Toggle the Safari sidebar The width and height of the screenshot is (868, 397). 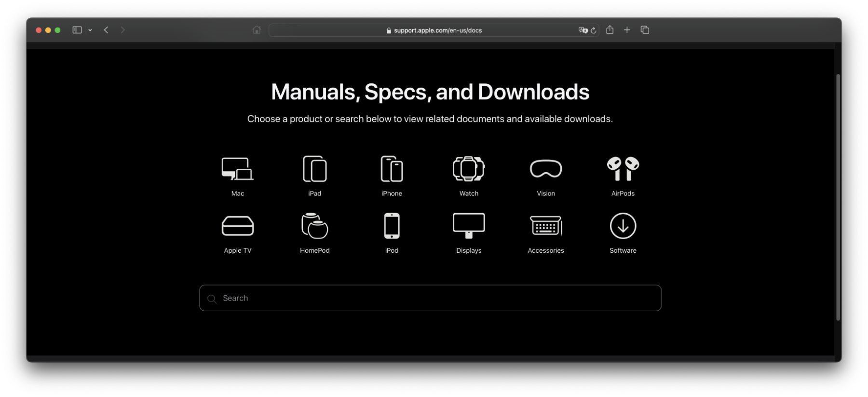click(77, 30)
